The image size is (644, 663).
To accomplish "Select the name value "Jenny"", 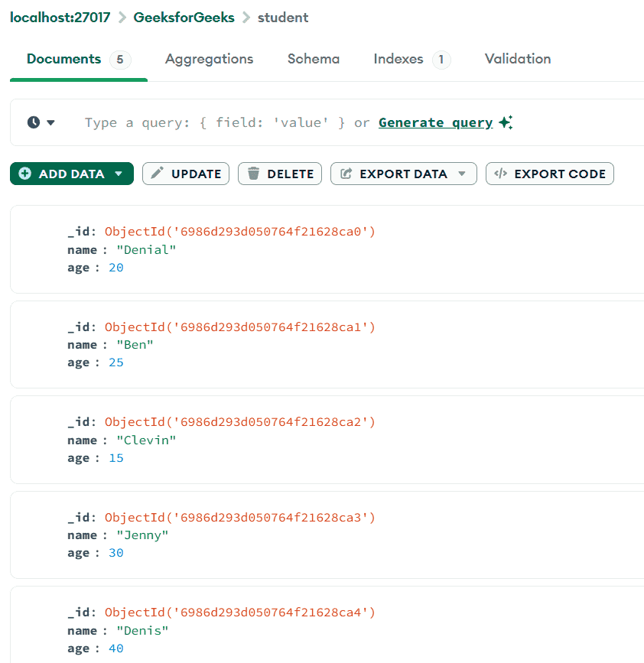I will (142, 535).
